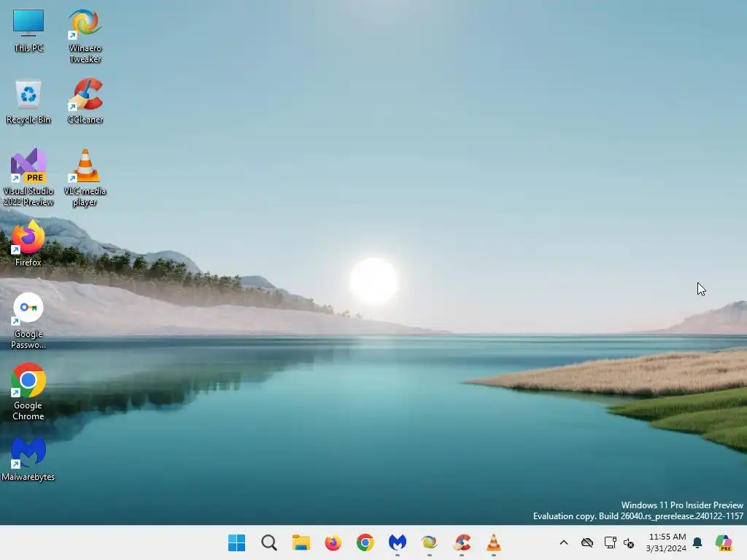Launch Firefox from the taskbar
Screen dimensions: 747x560
[x=333, y=542]
